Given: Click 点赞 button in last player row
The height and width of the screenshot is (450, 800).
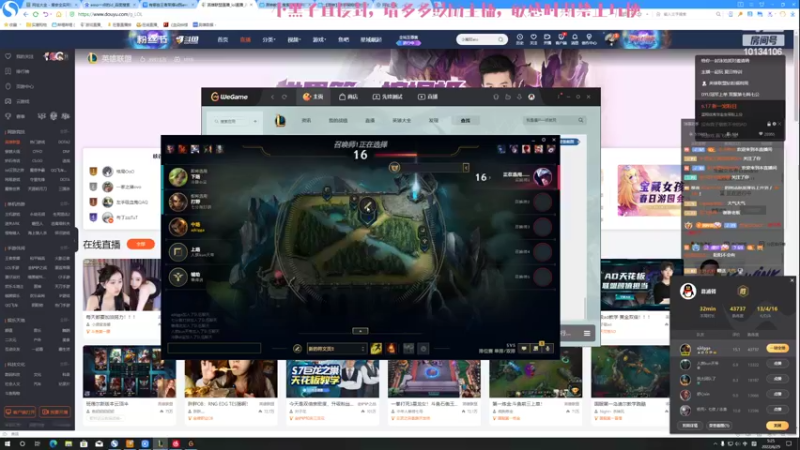Looking at the screenshot, I should tap(777, 410).
